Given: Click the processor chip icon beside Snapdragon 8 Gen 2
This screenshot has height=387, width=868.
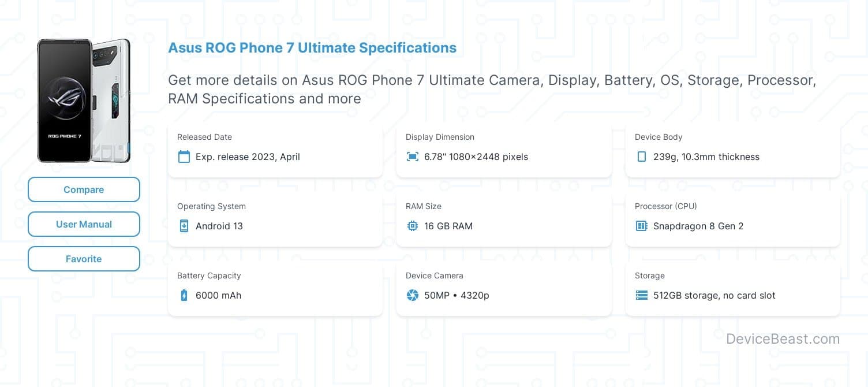Looking at the screenshot, I should tap(641, 226).
